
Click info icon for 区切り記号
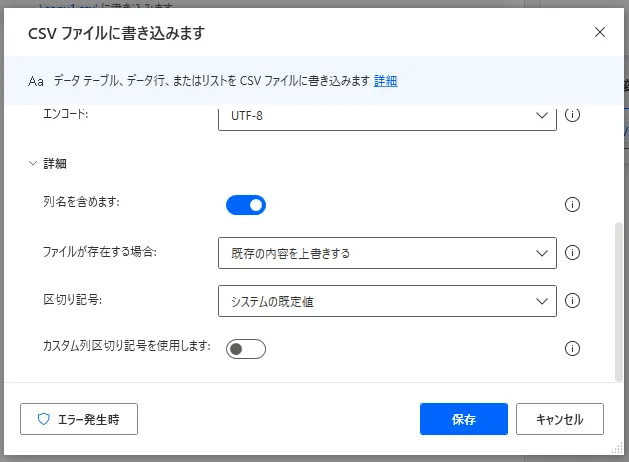(x=573, y=301)
